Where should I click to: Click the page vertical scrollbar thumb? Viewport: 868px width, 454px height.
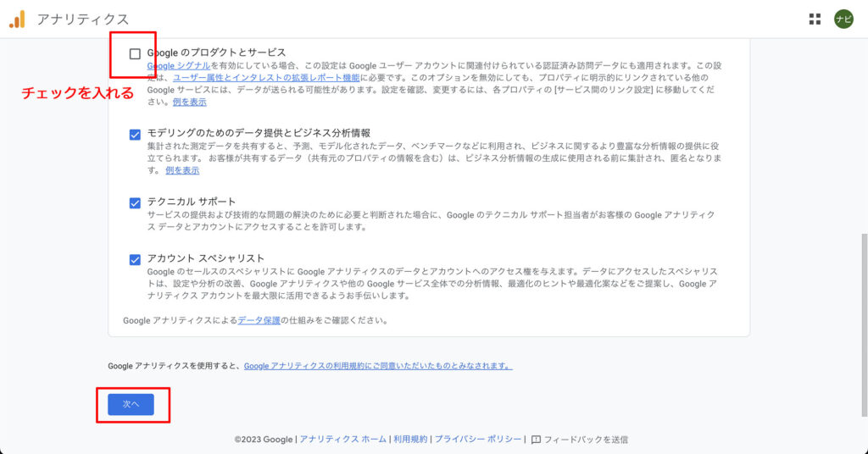tap(865, 325)
